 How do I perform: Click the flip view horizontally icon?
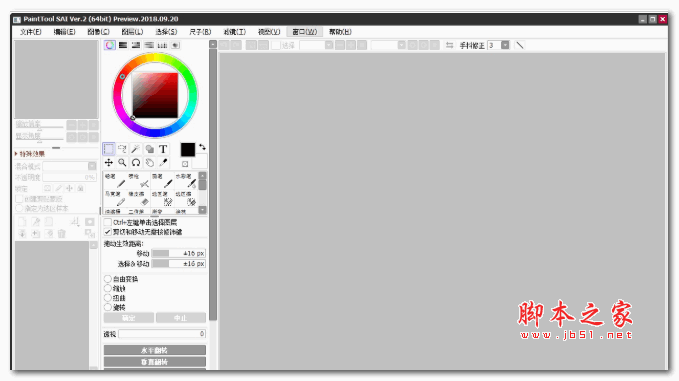(x=449, y=45)
